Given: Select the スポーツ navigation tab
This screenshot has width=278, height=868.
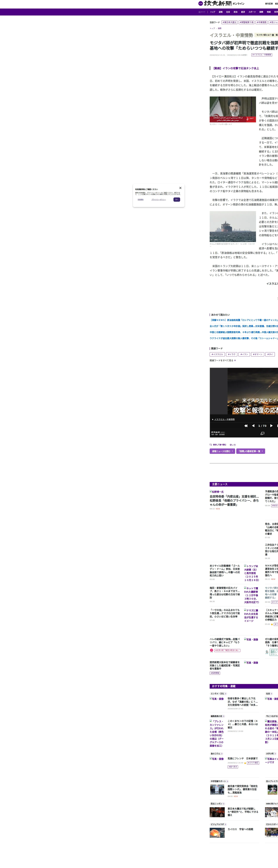Looking at the screenshot, I should click(252, 12).
